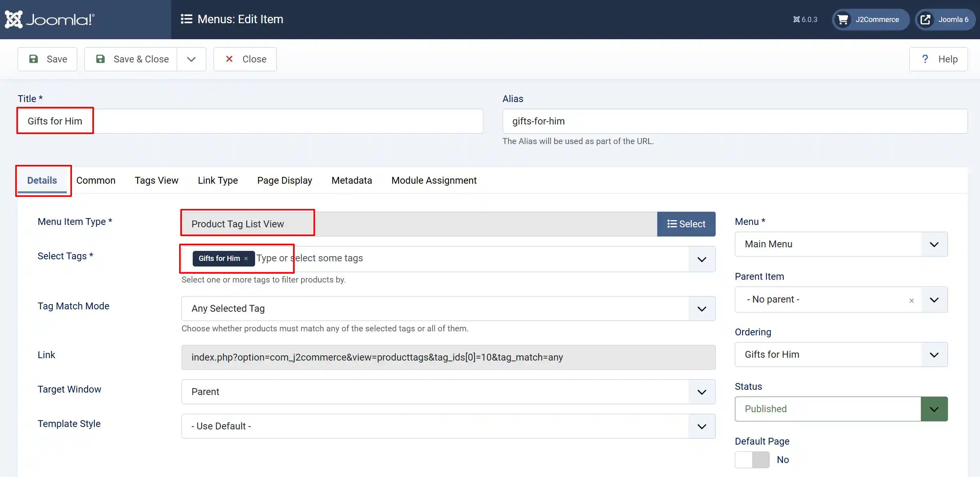This screenshot has width=980, height=477.
Task: Click the Menu Item Type label
Action: [x=75, y=222]
